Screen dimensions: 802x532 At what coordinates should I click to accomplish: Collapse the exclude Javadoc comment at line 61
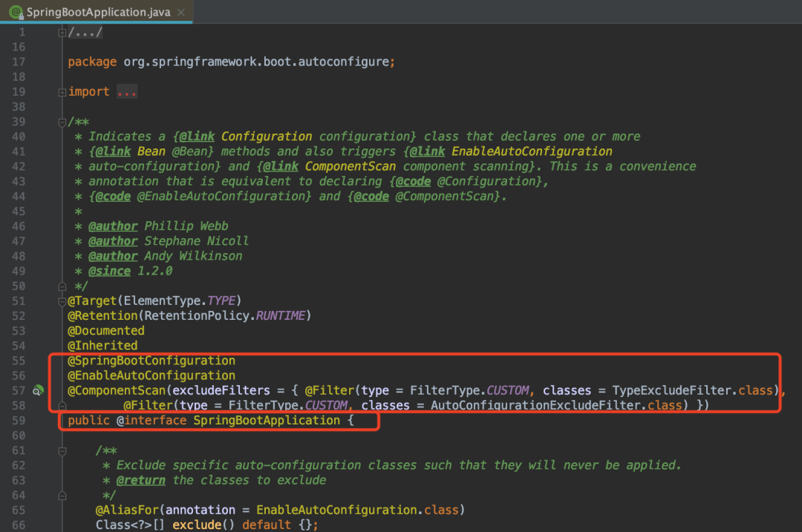coord(62,450)
